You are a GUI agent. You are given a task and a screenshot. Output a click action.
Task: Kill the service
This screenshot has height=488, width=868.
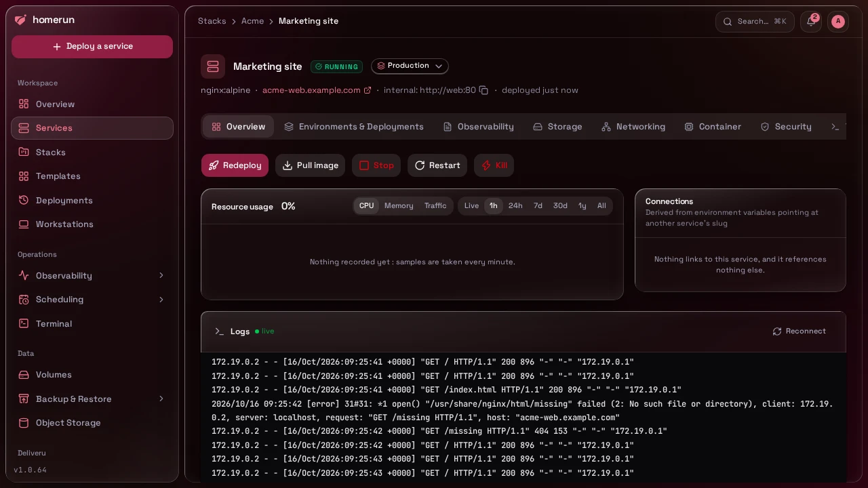[494, 165]
